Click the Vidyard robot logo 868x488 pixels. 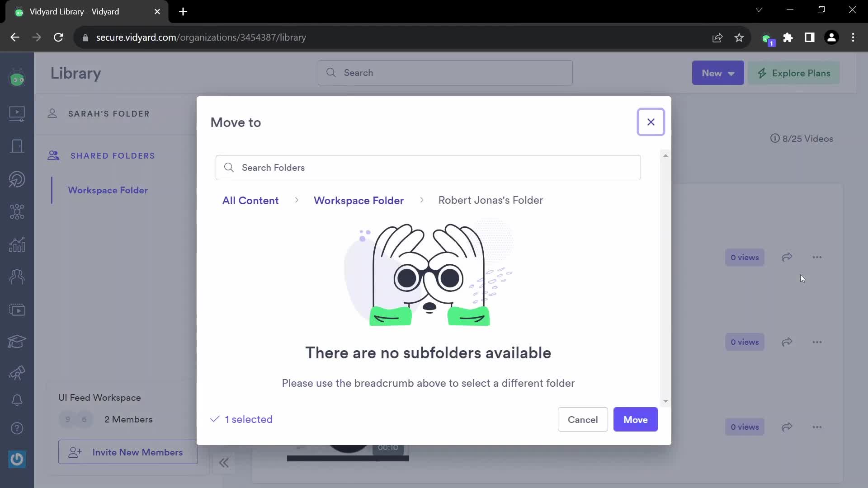[17, 78]
